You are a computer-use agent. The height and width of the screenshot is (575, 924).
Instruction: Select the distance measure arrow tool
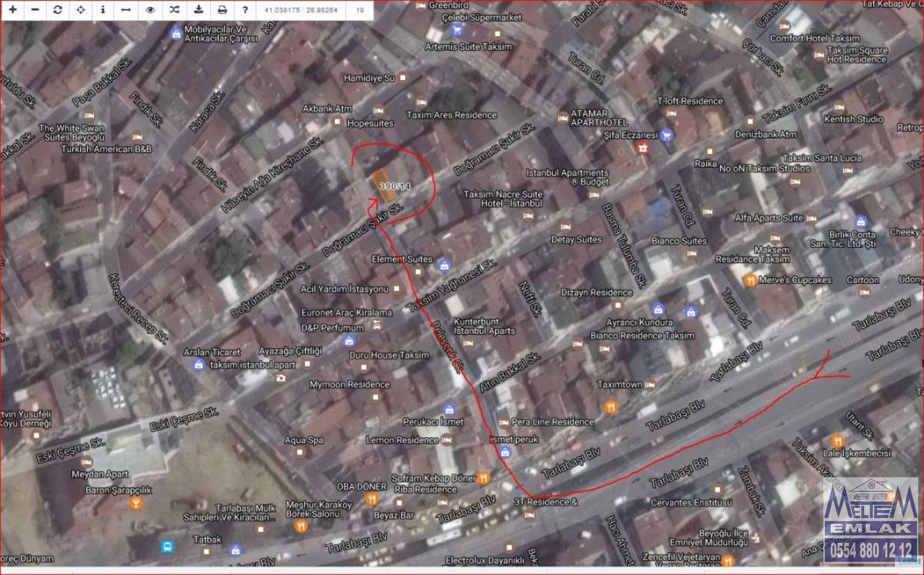pos(126,10)
